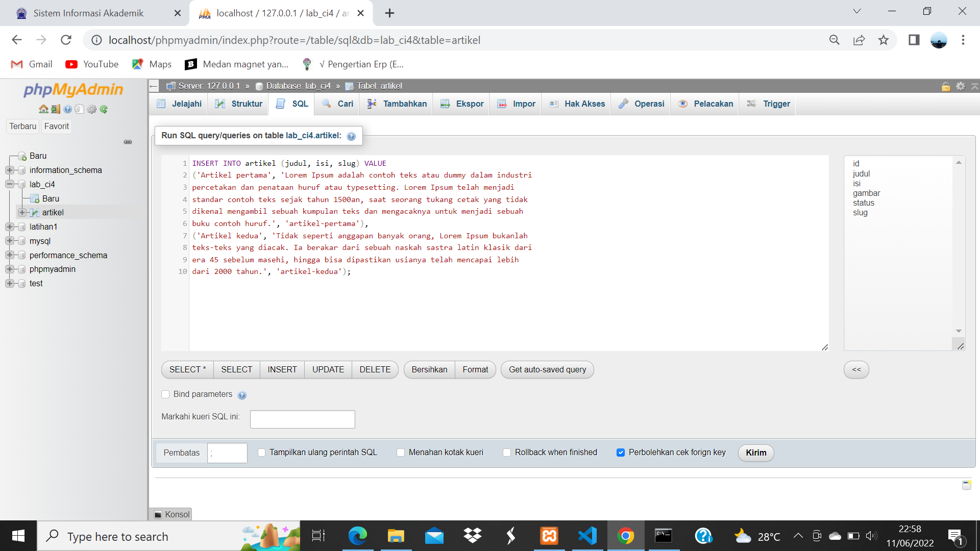Open phpMyAdmin documentation via the blue question icon
The image size is (980, 551).
pos(68,109)
